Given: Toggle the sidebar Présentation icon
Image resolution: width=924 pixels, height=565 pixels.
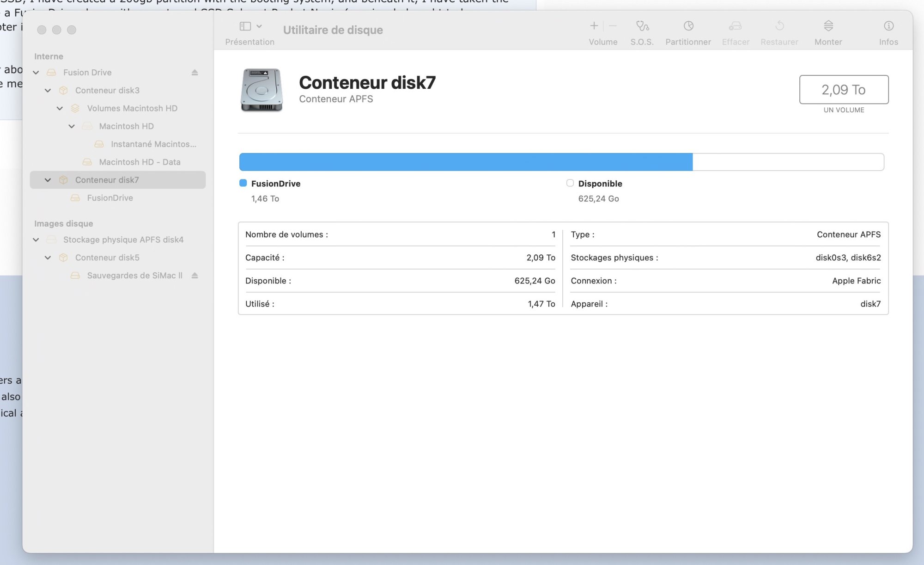Looking at the screenshot, I should coord(245,26).
